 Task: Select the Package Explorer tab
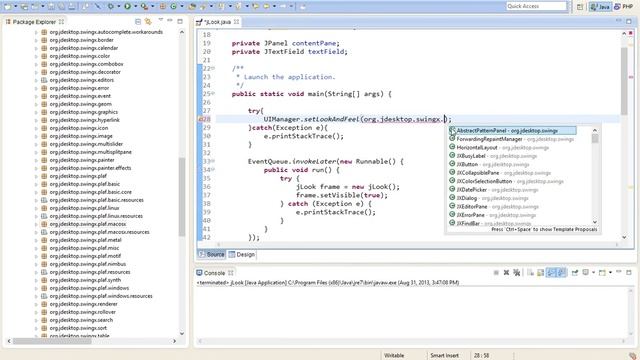point(34,22)
